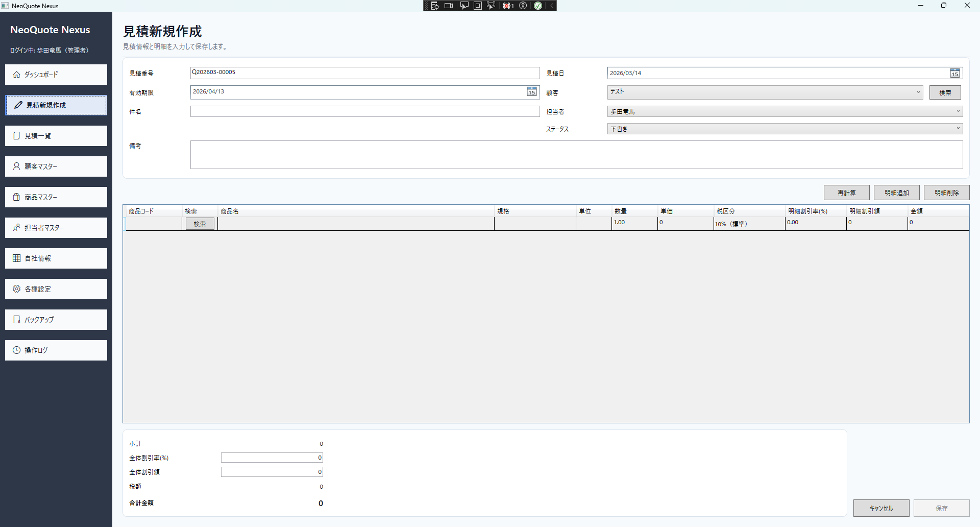The height and width of the screenshot is (527, 980).
Task: Click the gear icon beside 各種設定
Action: [x=17, y=289]
